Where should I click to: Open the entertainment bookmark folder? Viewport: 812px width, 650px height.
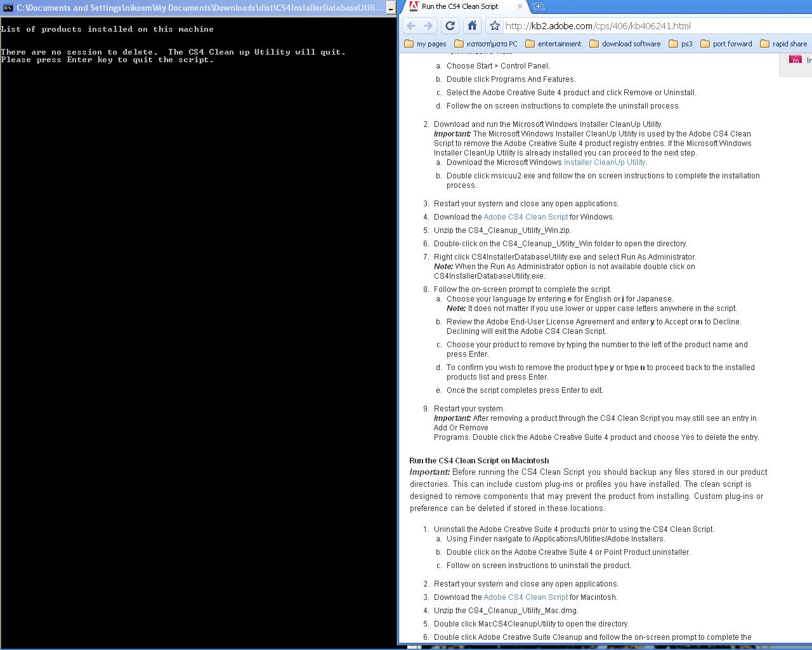(x=553, y=44)
